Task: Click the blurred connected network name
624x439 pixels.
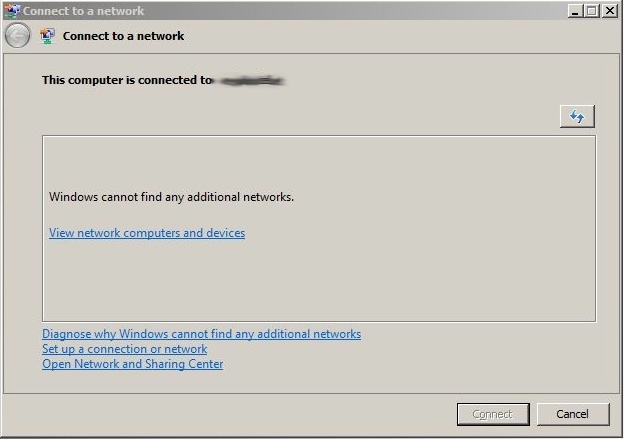Action: pyautogui.click(x=251, y=81)
